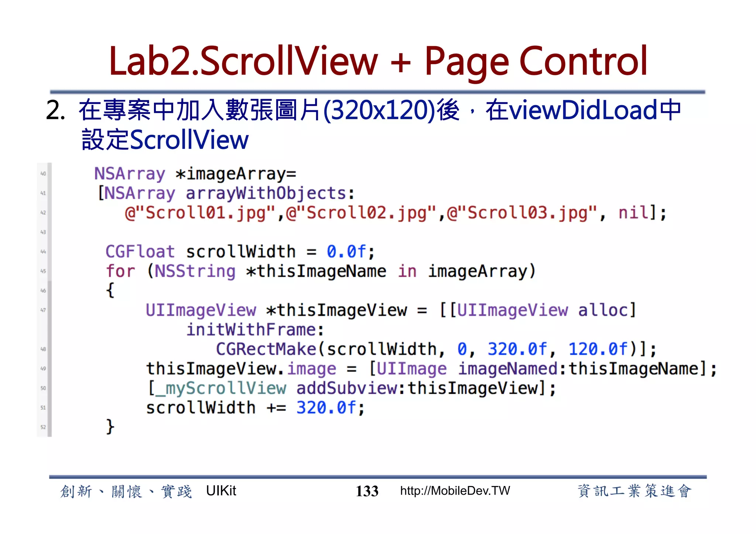Click line number 52 in code gutter
Image resolution: width=756 pixels, height=534 pixels.
click(x=43, y=427)
